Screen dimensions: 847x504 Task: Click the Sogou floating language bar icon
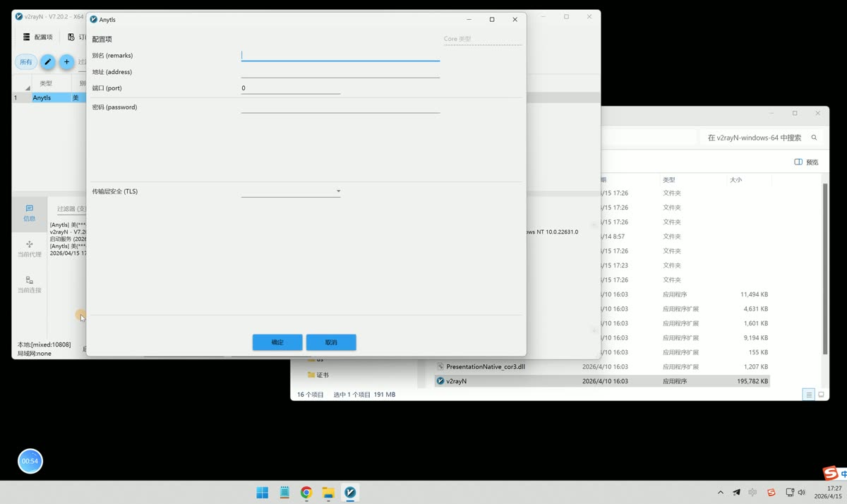click(831, 473)
